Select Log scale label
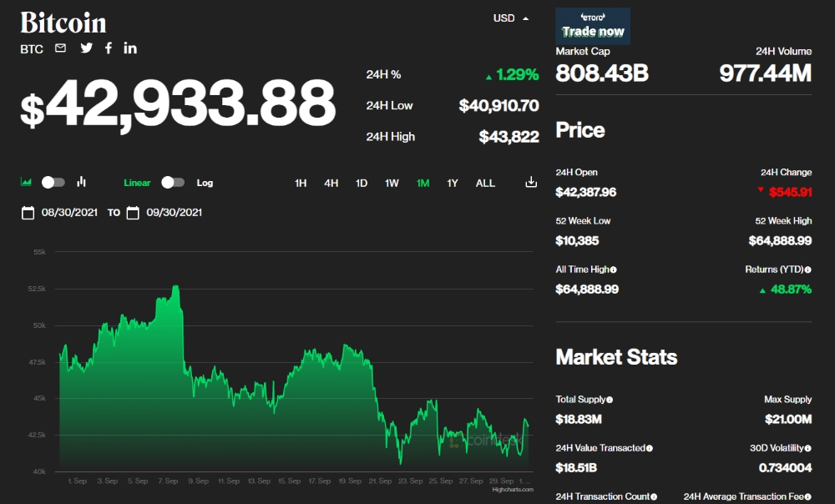 205,183
